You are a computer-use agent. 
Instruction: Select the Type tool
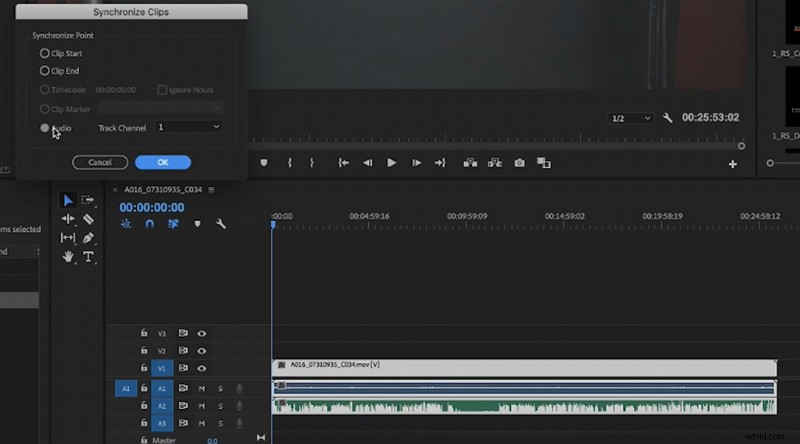point(88,257)
